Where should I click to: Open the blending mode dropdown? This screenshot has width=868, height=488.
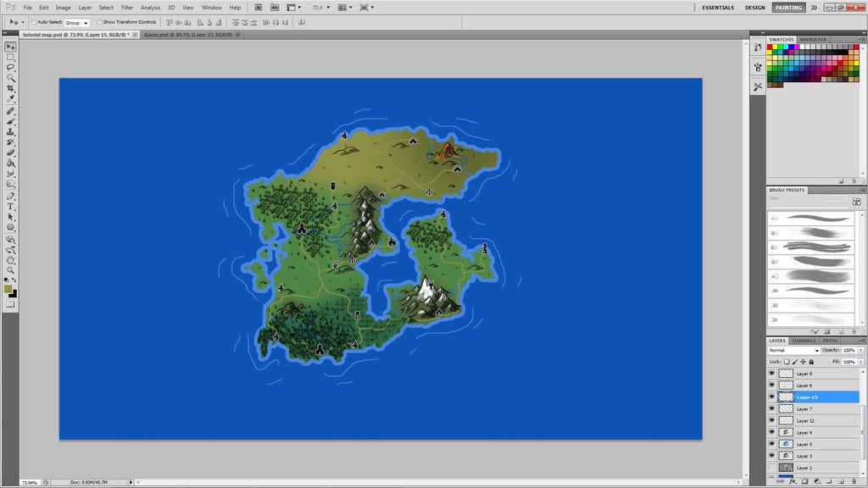[x=793, y=350]
